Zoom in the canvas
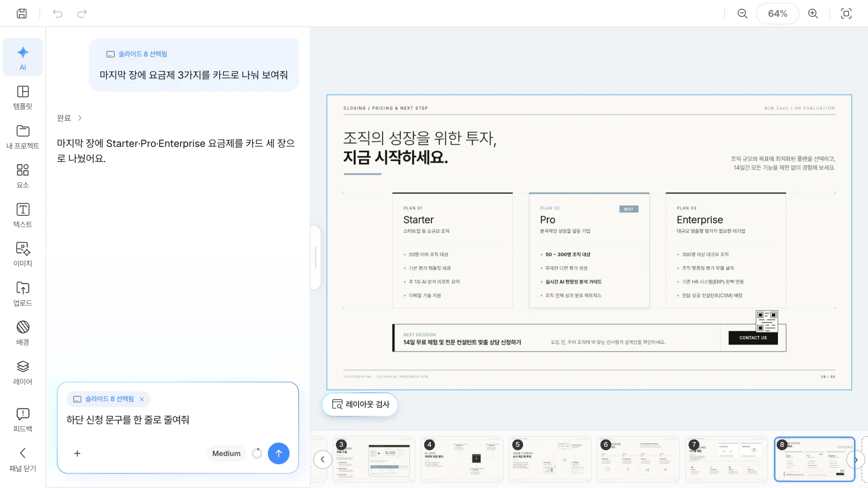868x488 pixels. (x=813, y=14)
